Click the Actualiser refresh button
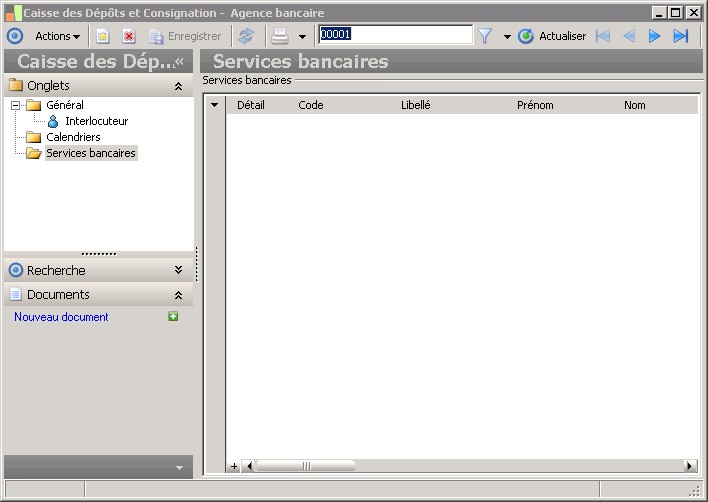Screen dimensions: 708x502 tap(552, 36)
